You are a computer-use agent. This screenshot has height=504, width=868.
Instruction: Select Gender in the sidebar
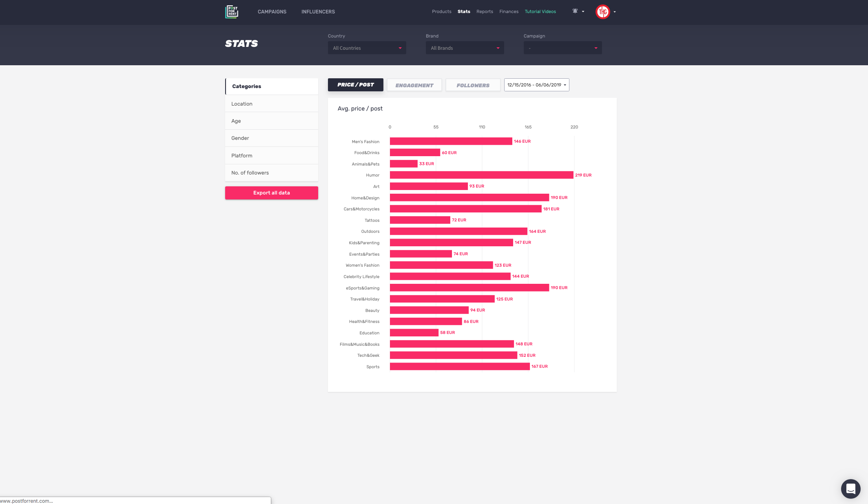tap(272, 138)
